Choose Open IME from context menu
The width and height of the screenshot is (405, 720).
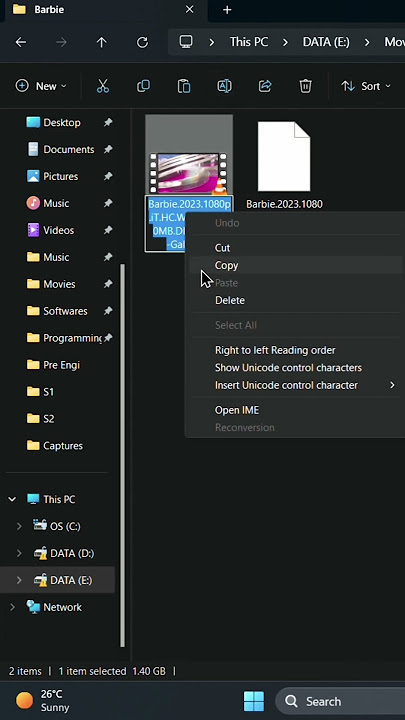tap(296, 410)
